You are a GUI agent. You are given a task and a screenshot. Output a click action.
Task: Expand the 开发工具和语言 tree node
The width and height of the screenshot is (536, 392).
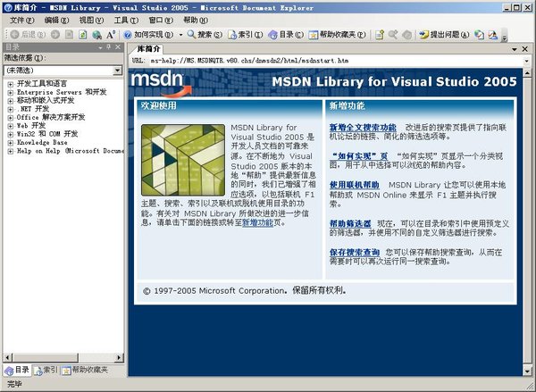pos(11,84)
